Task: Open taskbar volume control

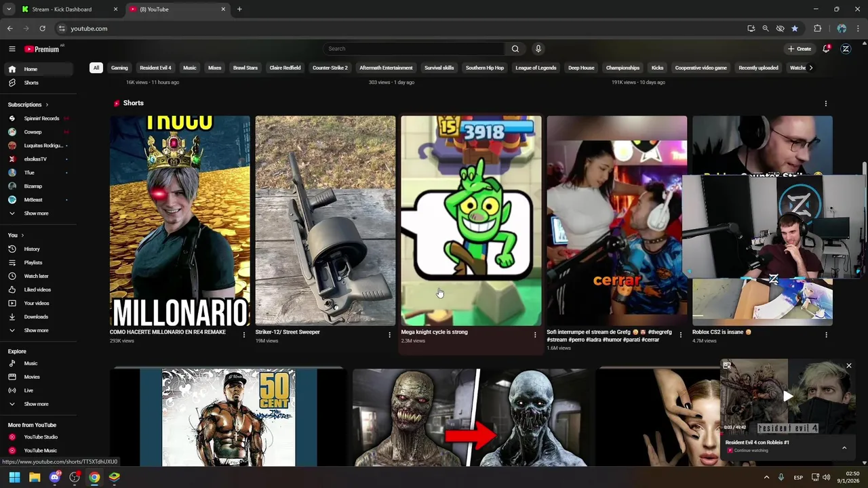Action: [826, 477]
